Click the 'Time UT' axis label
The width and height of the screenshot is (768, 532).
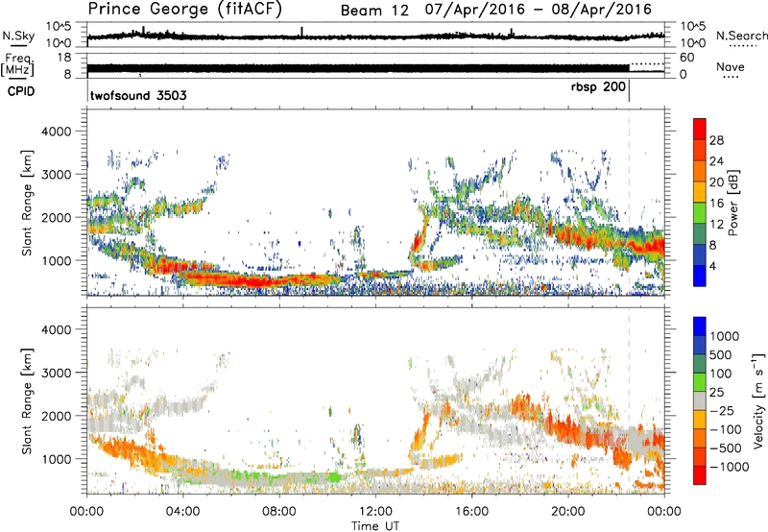[375, 526]
